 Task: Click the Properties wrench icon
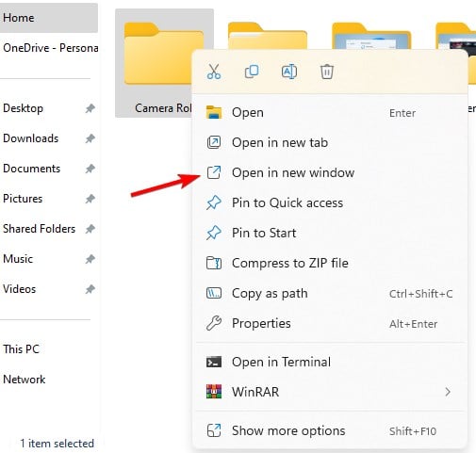click(214, 323)
